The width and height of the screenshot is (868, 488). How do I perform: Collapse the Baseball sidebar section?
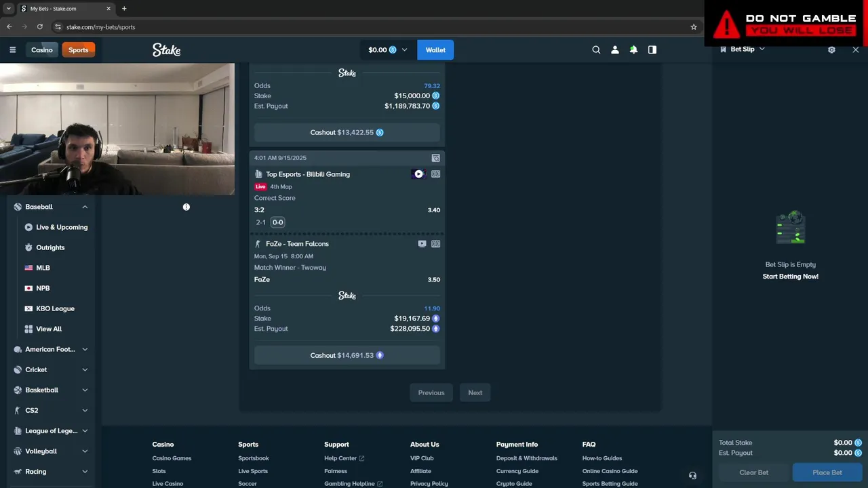coord(85,207)
